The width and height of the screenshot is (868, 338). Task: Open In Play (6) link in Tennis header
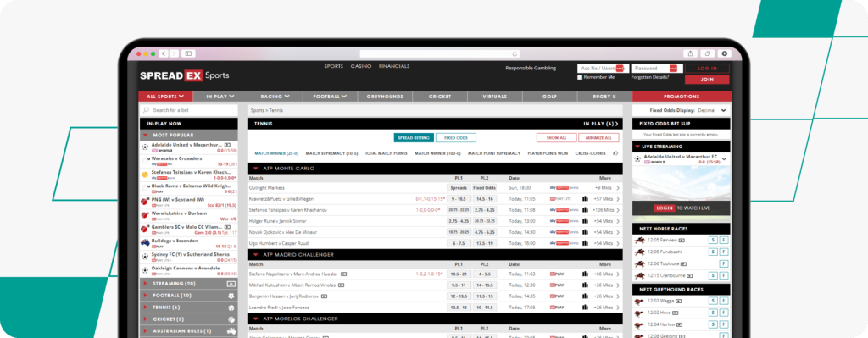[601, 124]
